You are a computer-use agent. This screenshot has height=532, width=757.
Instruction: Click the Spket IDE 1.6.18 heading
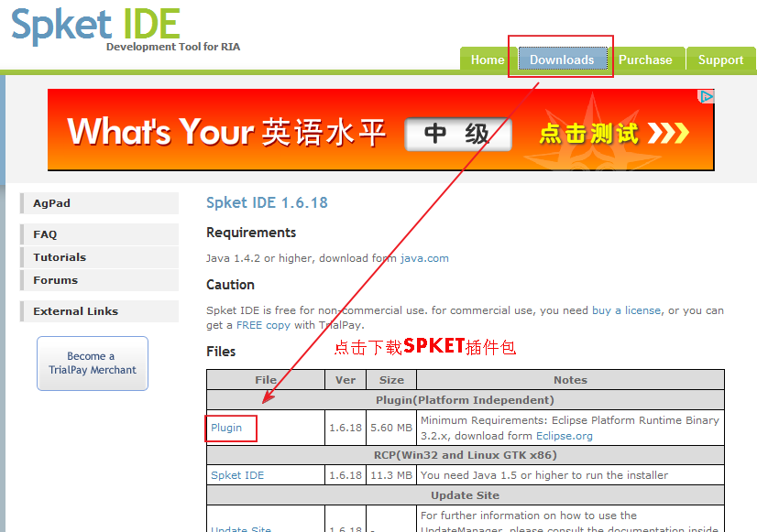point(267,202)
